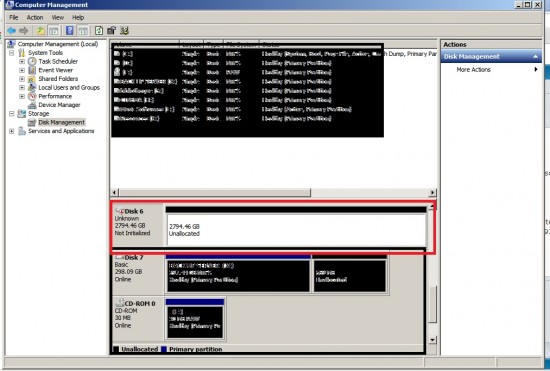
Task: Click the Properties toolbar icon next to Refresh
Action: click(x=112, y=31)
